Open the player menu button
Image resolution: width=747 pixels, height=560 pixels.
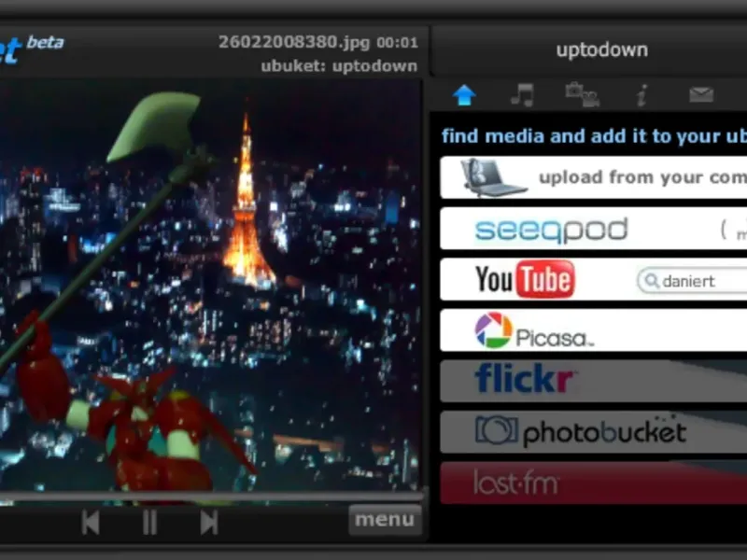coord(385,520)
